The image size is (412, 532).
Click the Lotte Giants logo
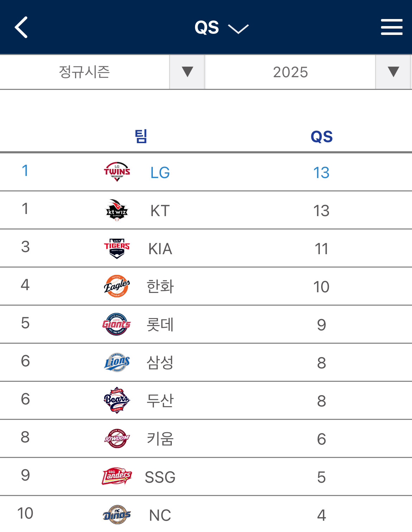tap(117, 324)
